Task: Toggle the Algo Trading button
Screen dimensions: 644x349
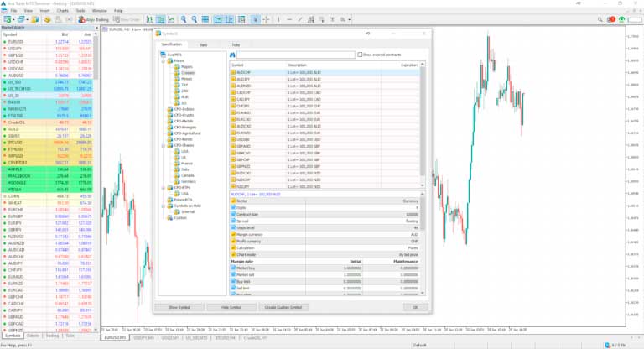Action: [94, 19]
